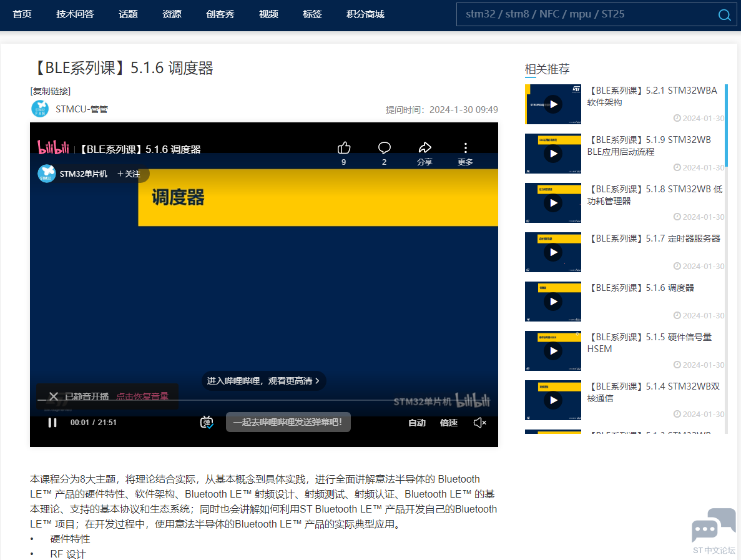Open 创客秀 navigation item

220,14
